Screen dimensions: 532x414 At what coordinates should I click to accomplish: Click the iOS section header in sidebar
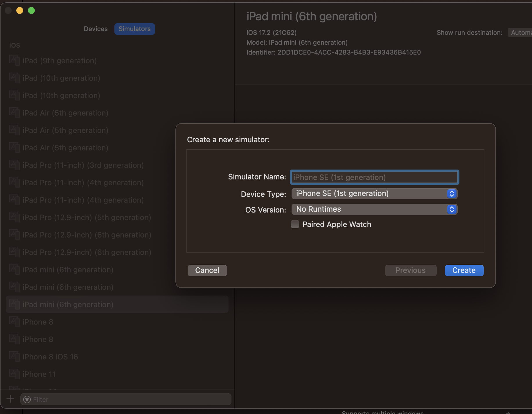15,45
